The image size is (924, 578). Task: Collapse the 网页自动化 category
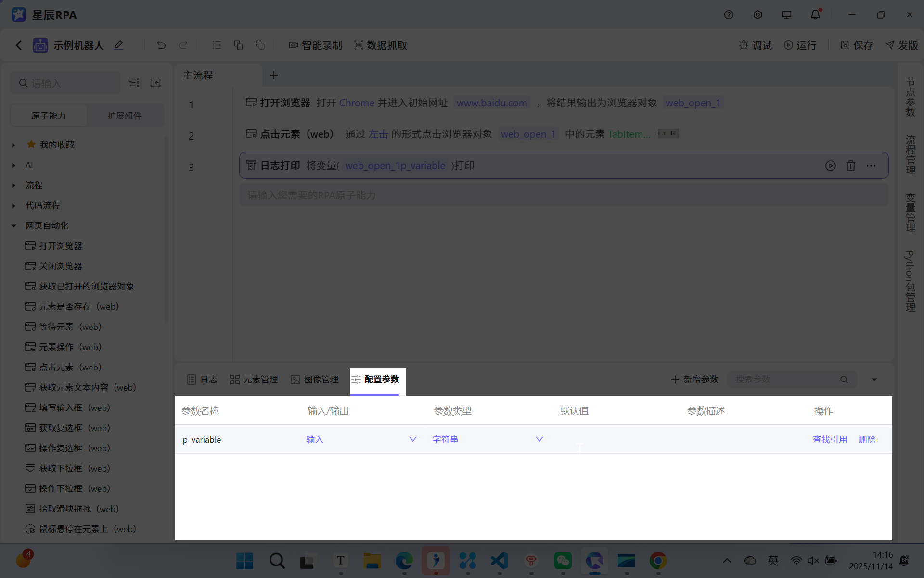click(13, 225)
